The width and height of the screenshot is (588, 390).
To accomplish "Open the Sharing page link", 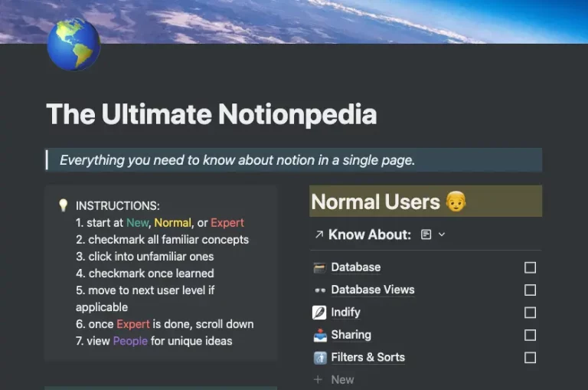I will click(x=351, y=335).
